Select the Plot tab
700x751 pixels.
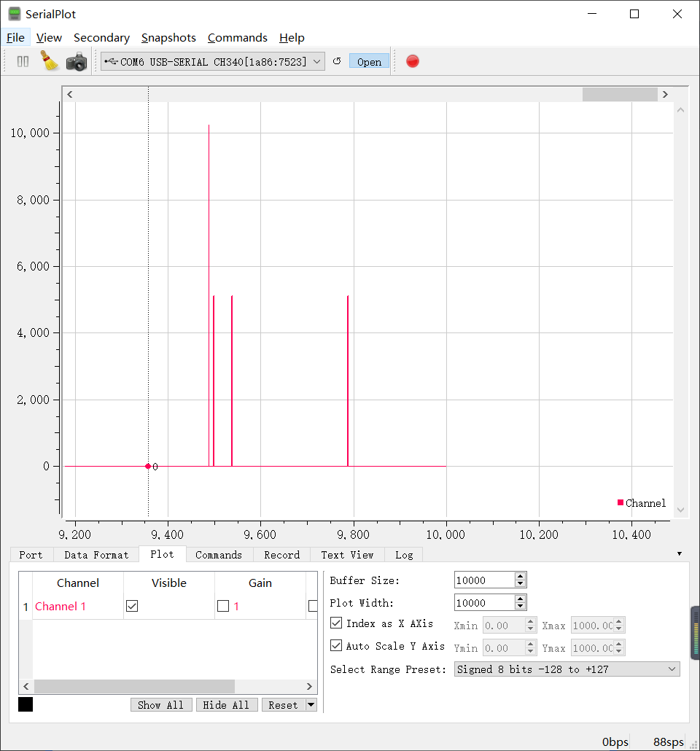[x=162, y=554]
